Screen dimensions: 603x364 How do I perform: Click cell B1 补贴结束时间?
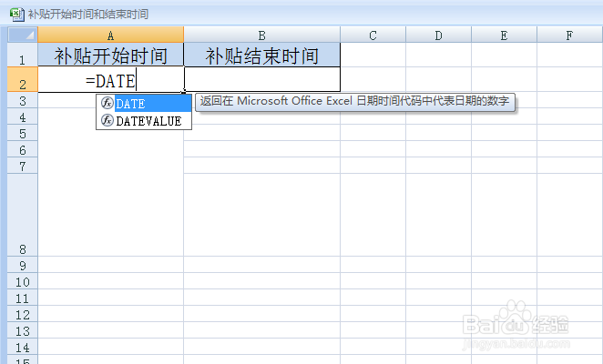pyautogui.click(x=262, y=55)
